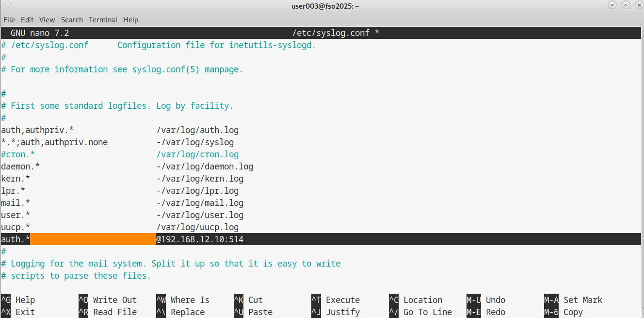Place cursor on the @192.168.12.10:514 entry
The width and height of the screenshot is (644, 318).
pyautogui.click(x=200, y=239)
